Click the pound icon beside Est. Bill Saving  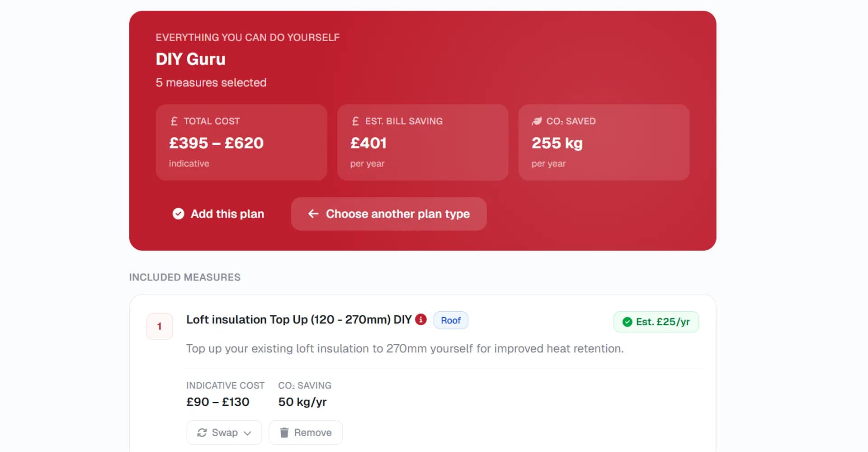pyautogui.click(x=355, y=121)
